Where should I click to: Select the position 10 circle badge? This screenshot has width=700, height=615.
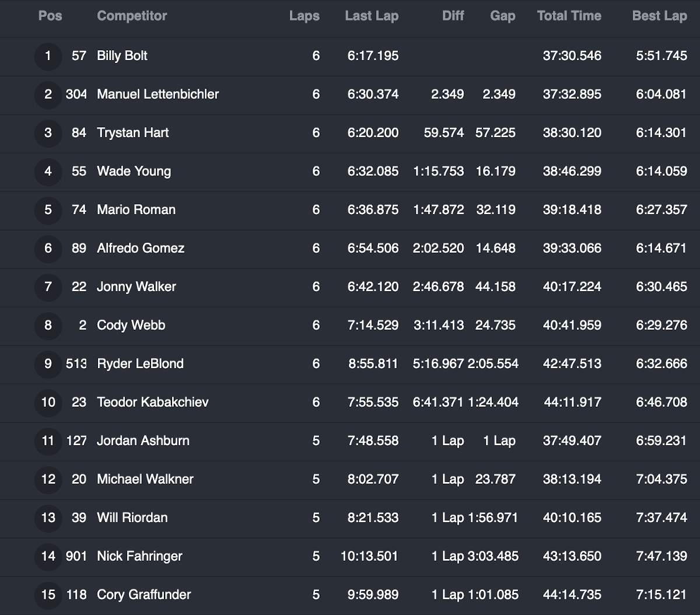48,403
